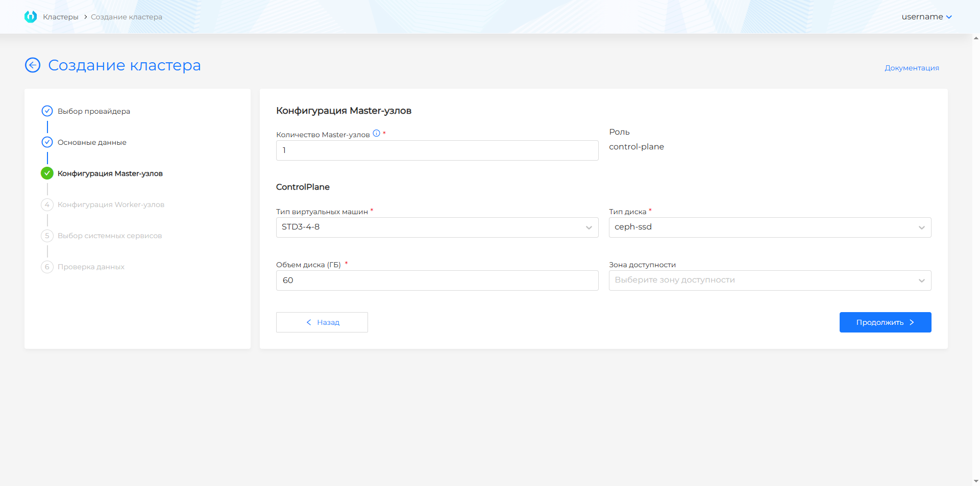Screen dimensions: 980x486
Task: Click the Объем диска (ГБ) input field
Action: coord(437,280)
